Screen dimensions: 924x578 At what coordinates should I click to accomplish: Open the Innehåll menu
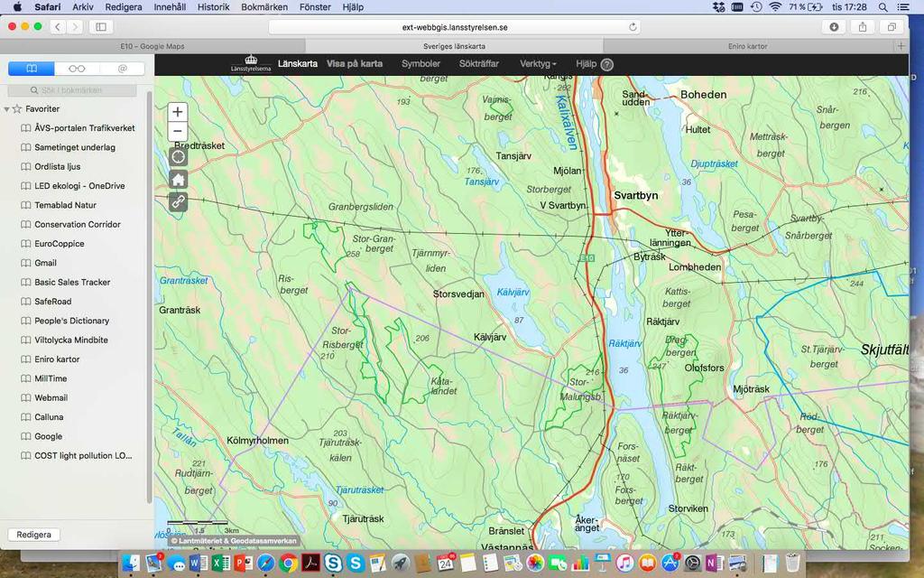tap(170, 7)
